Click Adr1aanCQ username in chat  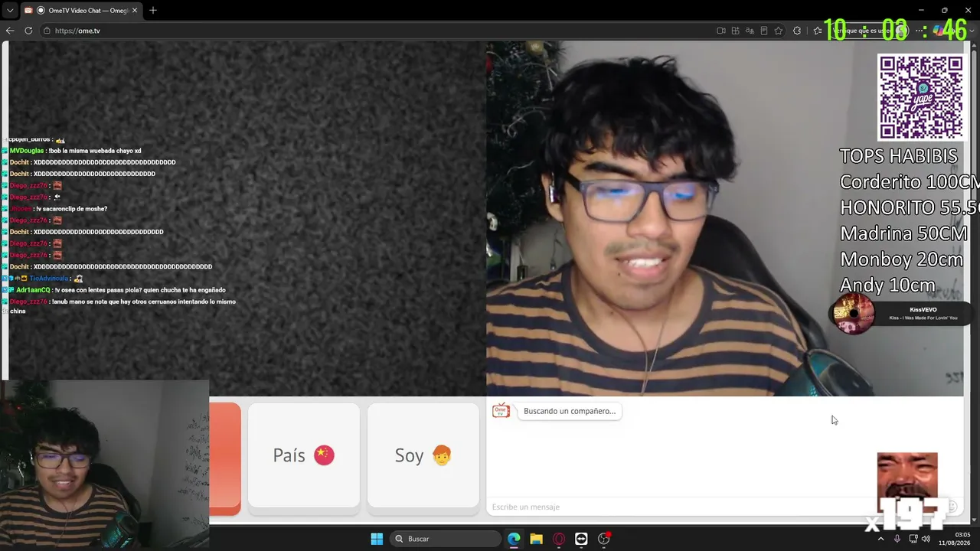coord(33,290)
